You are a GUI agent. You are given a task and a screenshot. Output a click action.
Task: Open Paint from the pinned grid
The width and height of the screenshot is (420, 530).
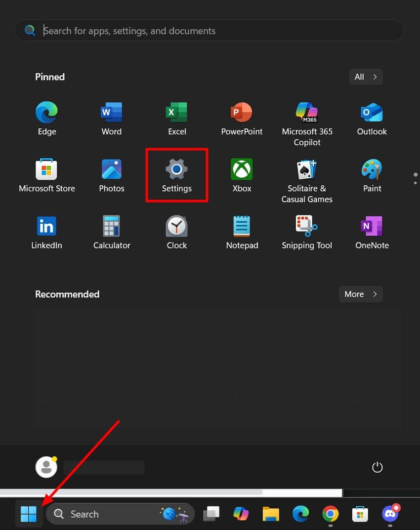click(x=372, y=169)
